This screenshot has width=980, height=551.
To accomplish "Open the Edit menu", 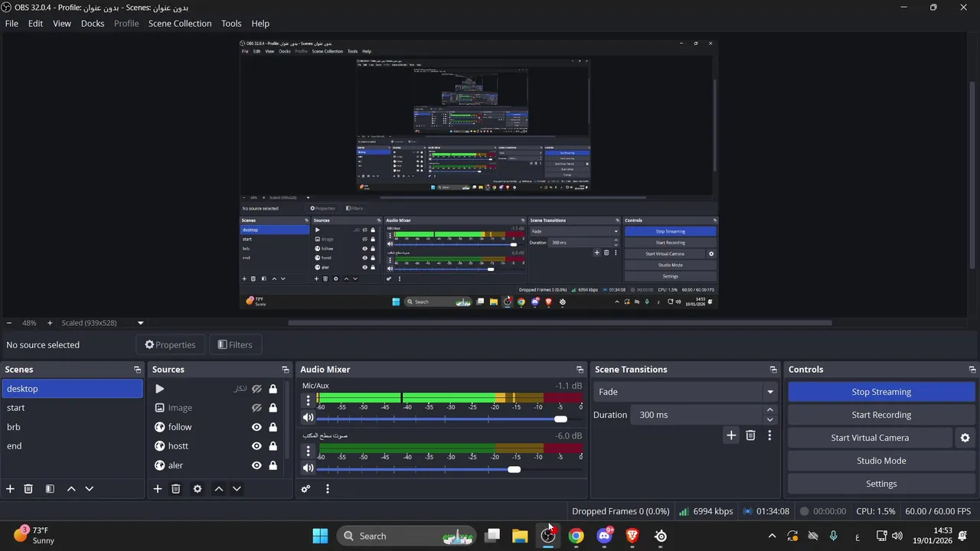I will pos(36,24).
